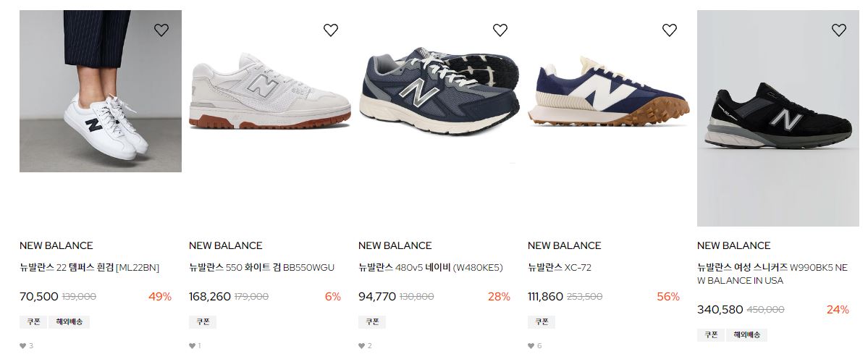View the XC-72 navy sneaker photo
The width and height of the screenshot is (868, 354).
[x=608, y=91]
